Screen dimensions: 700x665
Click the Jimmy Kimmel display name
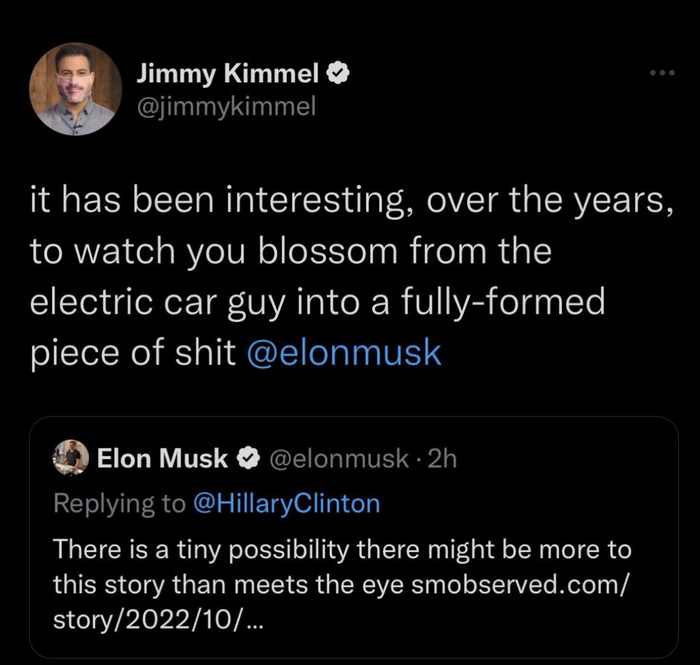(227, 73)
